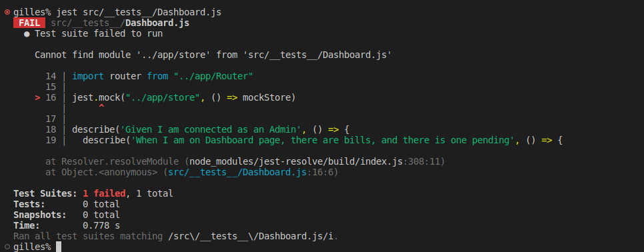The image size is (644, 252).
Task: Click the '../app/store' string in jest.mock line
Action: [x=163, y=98]
